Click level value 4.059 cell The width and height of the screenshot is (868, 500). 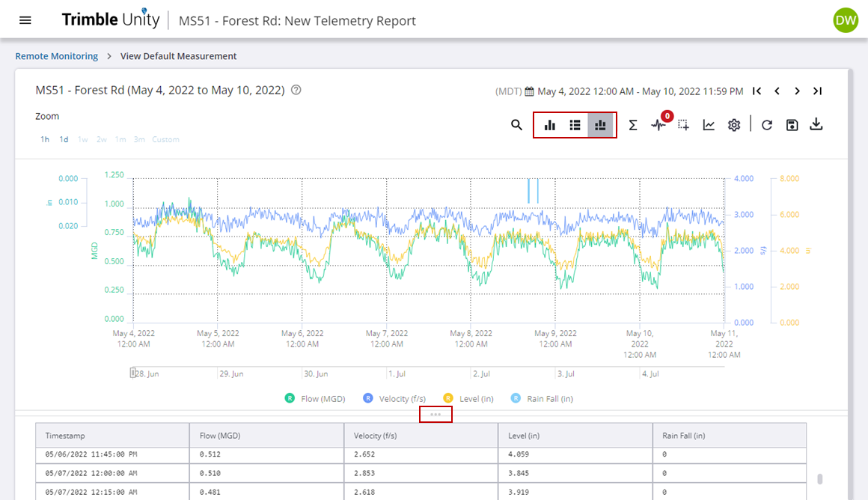tap(575, 455)
